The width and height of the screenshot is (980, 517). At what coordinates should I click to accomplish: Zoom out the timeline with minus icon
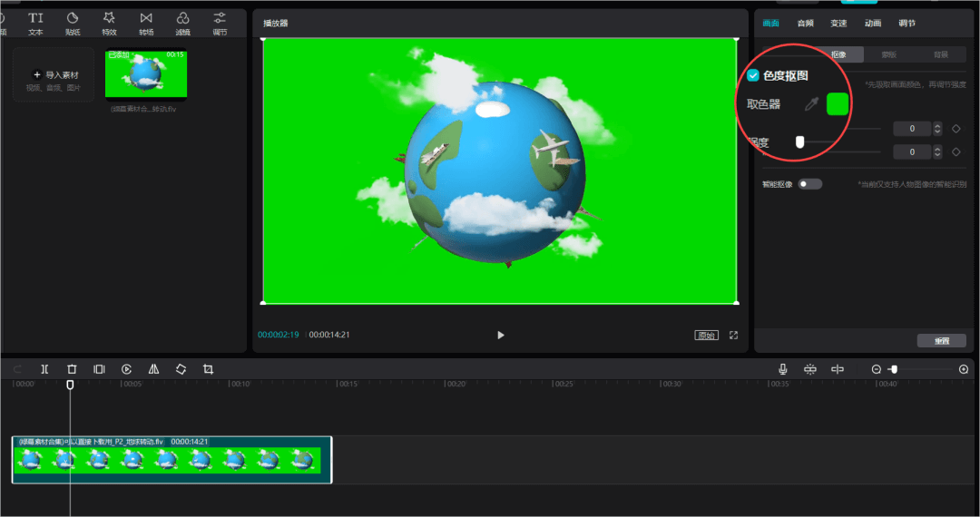[x=877, y=369]
